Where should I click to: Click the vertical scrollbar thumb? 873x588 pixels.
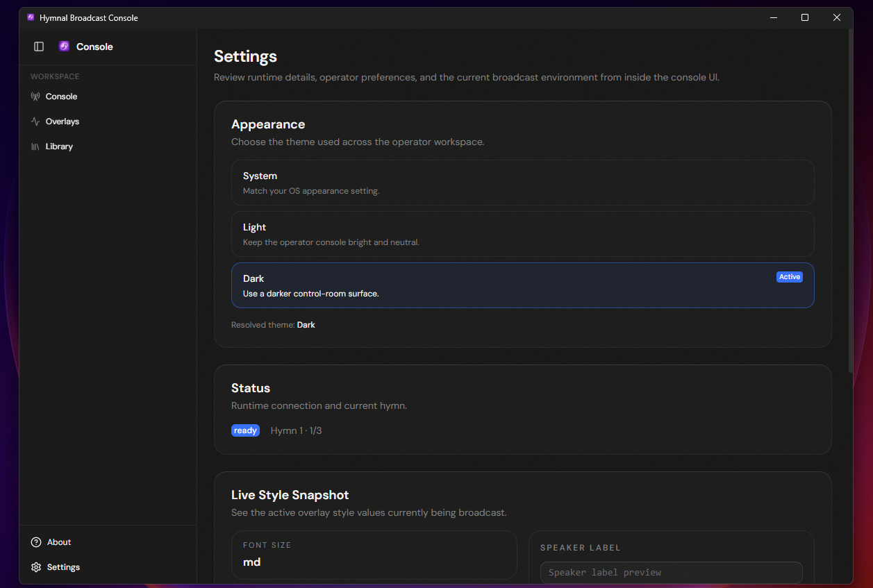point(851,201)
